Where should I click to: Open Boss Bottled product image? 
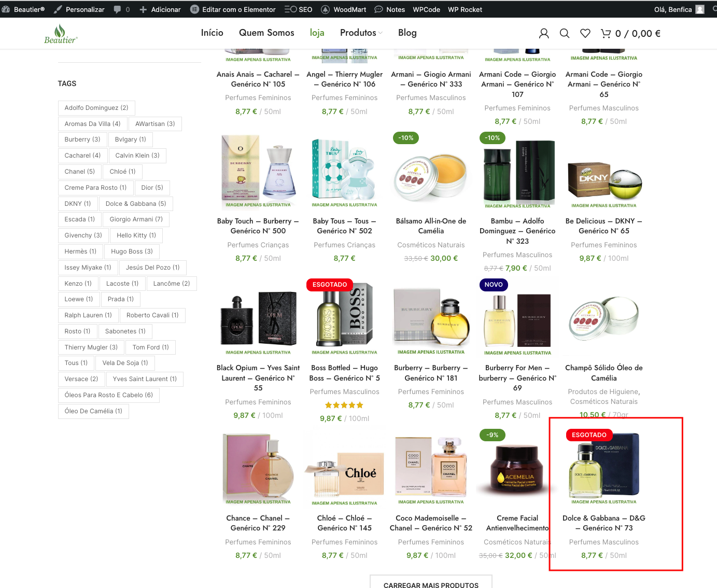coord(345,319)
